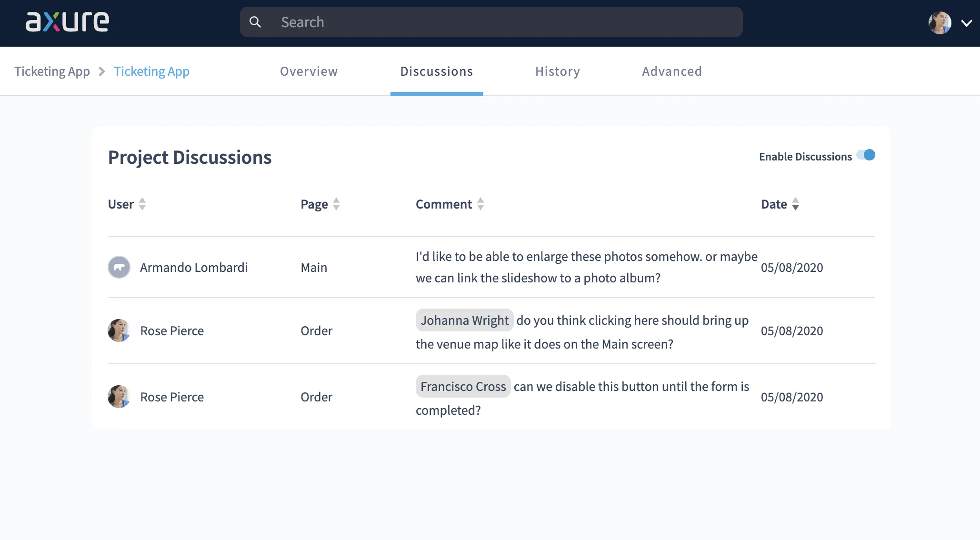Go to the Advanced tab

click(x=671, y=71)
